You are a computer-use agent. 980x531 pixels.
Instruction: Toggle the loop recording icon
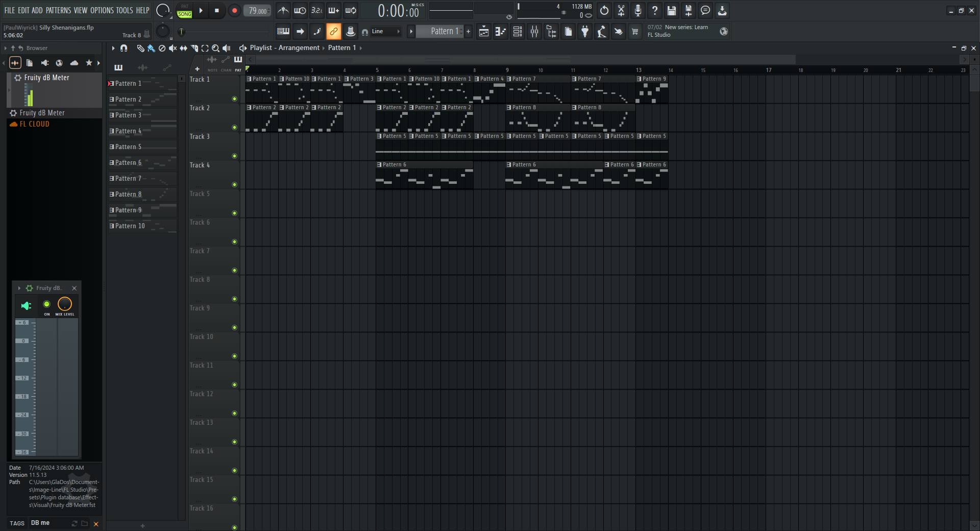click(351, 10)
